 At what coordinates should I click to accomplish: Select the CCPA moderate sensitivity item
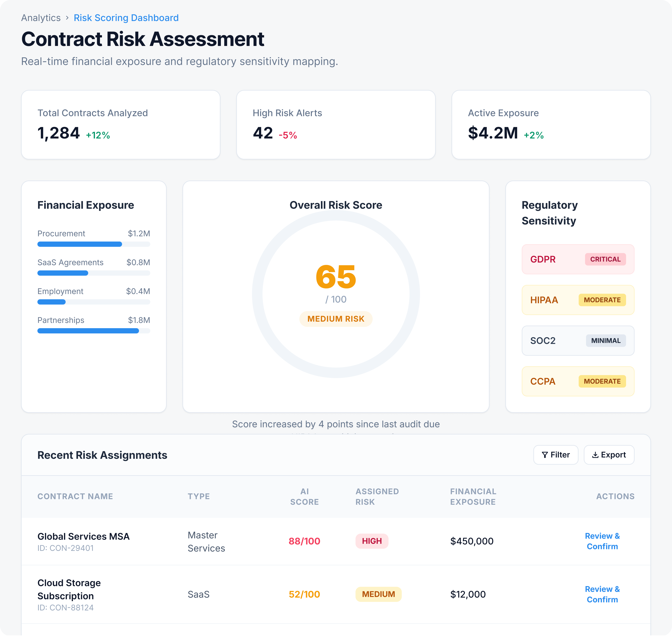[578, 381]
